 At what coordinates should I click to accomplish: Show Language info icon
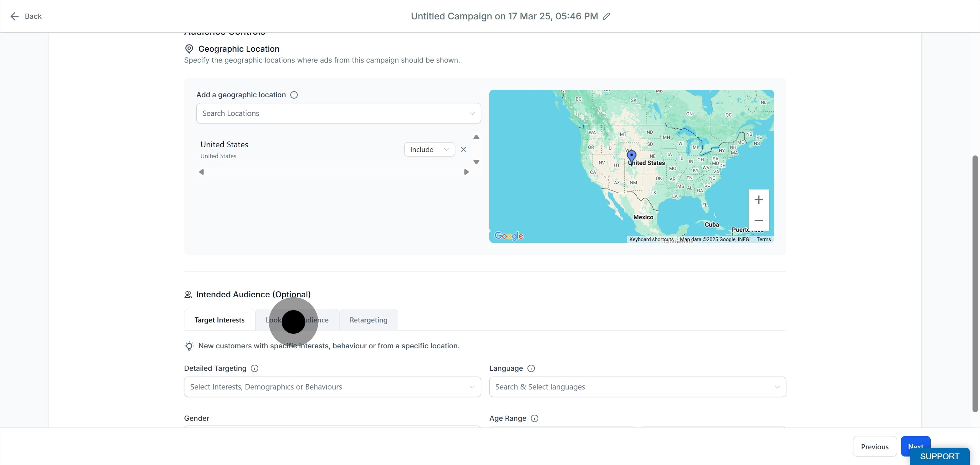531,368
